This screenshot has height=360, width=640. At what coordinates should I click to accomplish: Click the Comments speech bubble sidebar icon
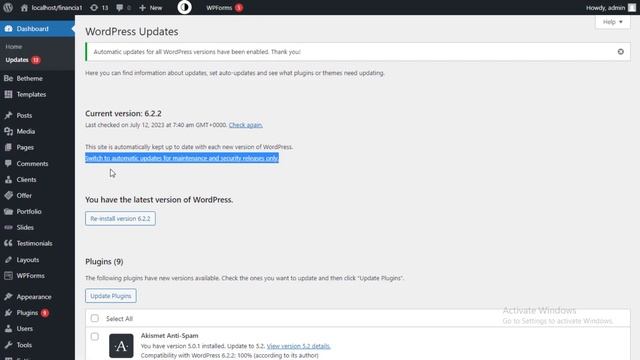pos(9,163)
